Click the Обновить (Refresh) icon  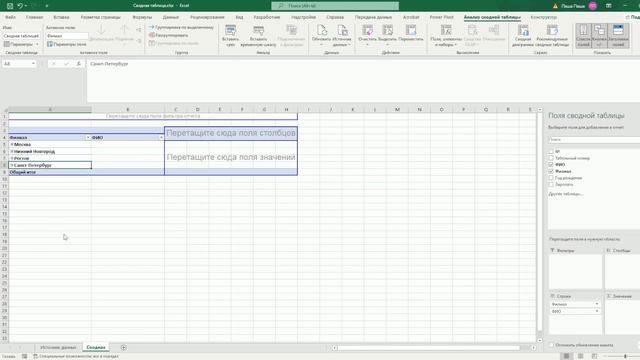[x=322, y=30]
